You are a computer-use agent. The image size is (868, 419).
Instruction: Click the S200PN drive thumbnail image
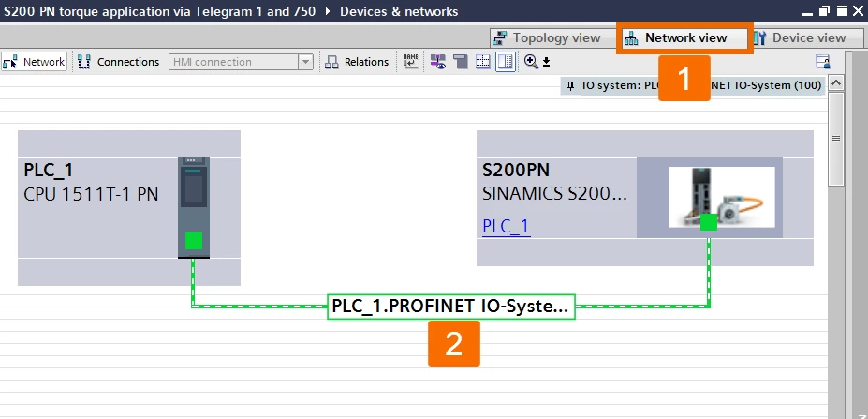click(x=721, y=197)
